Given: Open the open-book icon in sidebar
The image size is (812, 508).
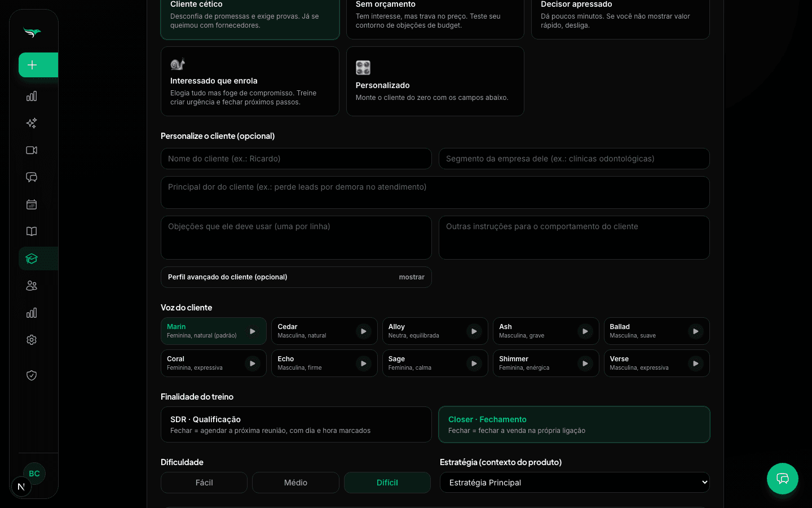Looking at the screenshot, I should (32, 231).
